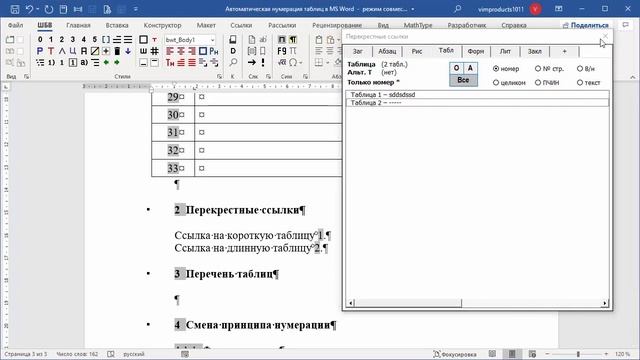640x360 pixels.
Task: Adjust the zoom slider in status bar
Action: point(578,354)
